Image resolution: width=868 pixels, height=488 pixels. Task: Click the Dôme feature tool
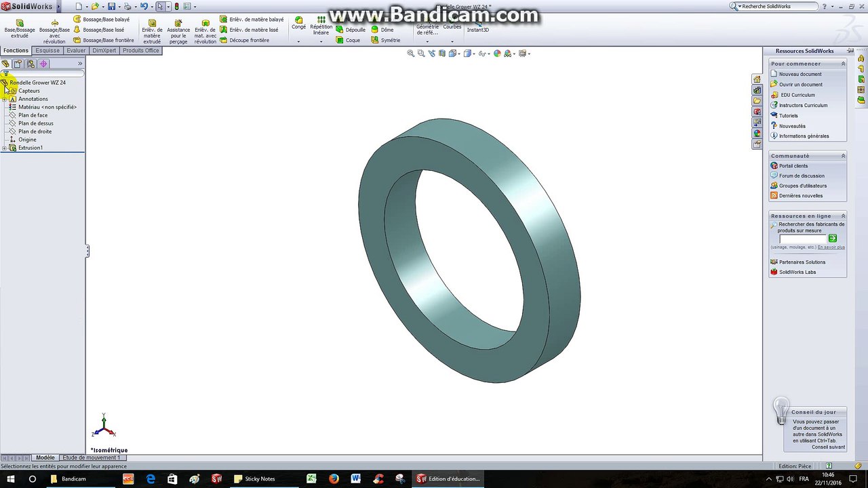382,30
